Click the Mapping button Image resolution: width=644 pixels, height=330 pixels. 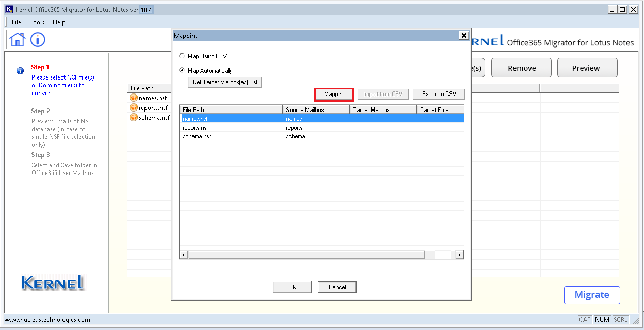334,94
